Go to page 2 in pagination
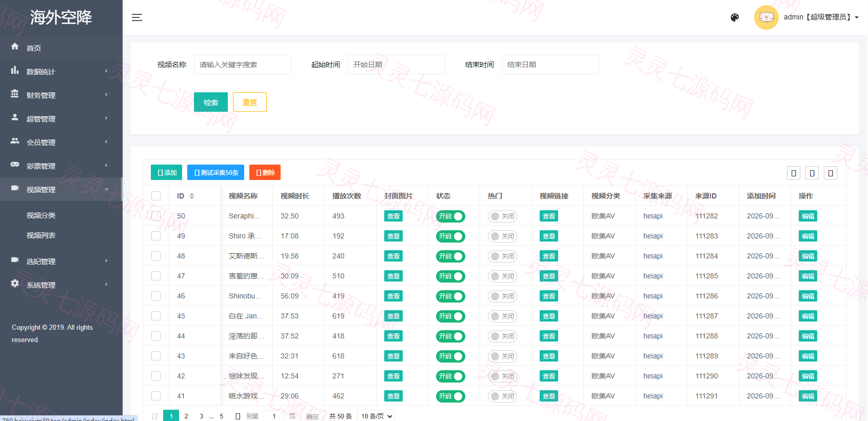 (186, 416)
